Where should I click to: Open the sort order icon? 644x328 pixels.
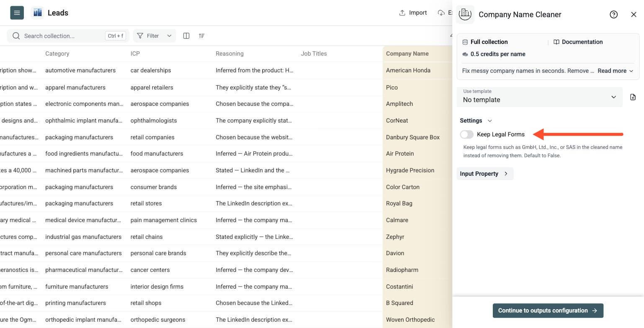click(x=202, y=36)
